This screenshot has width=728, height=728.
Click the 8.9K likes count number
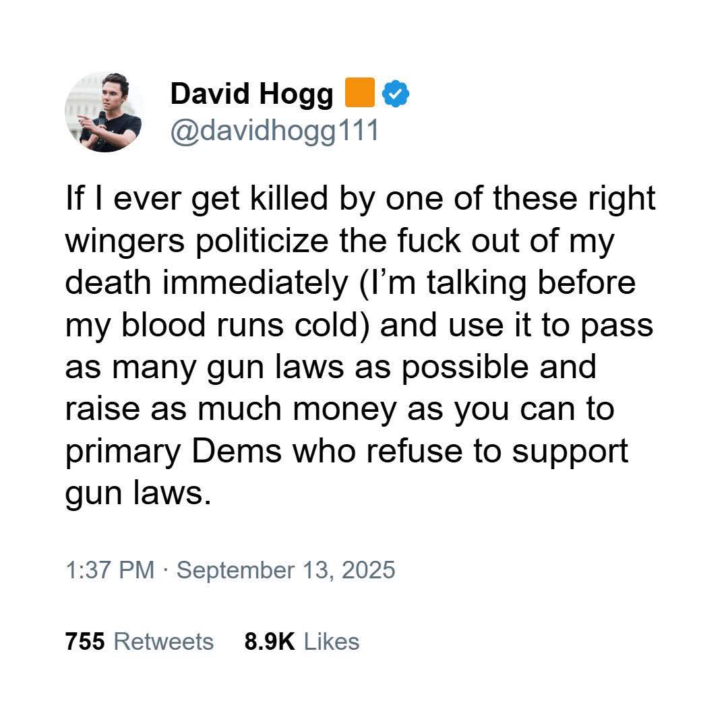(270, 642)
